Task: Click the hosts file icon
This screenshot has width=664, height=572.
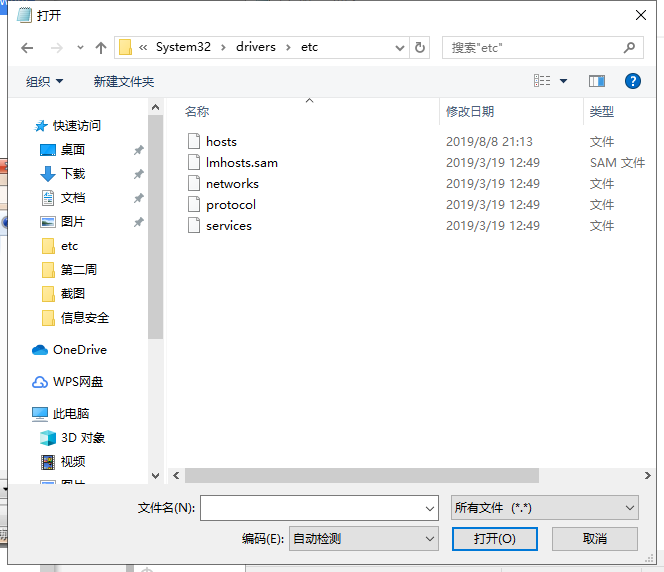Action: (x=194, y=141)
